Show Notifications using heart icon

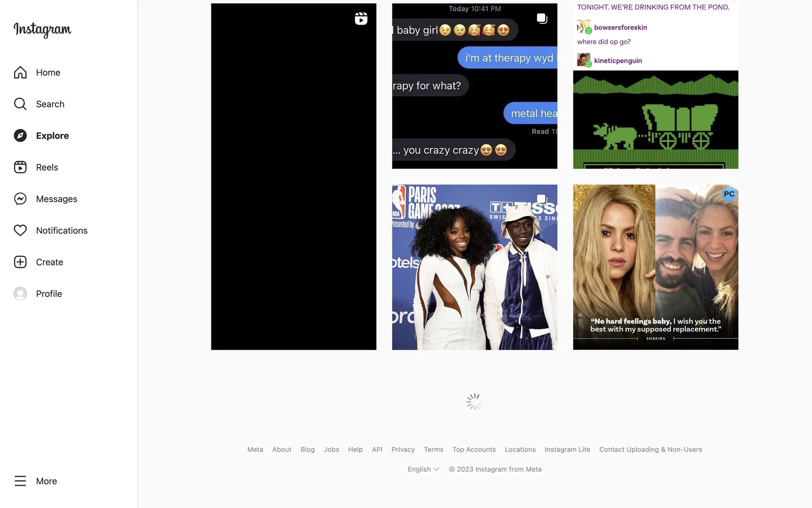20,230
